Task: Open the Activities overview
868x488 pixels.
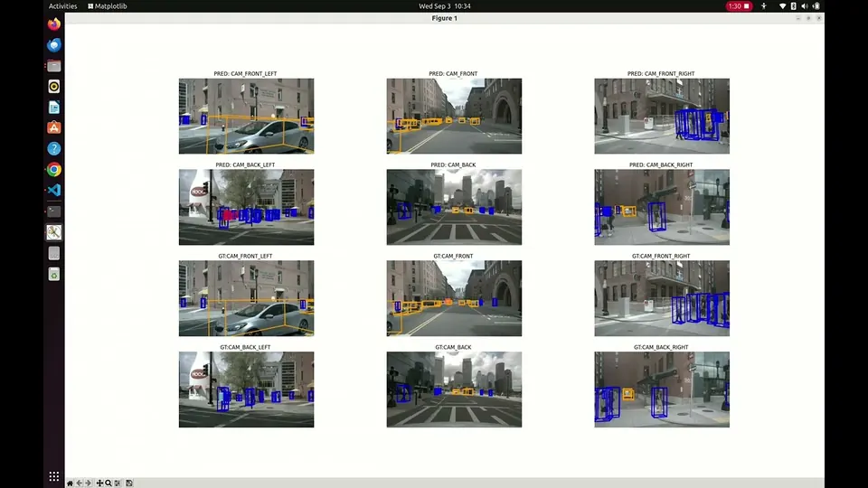Action: pyautogui.click(x=62, y=6)
